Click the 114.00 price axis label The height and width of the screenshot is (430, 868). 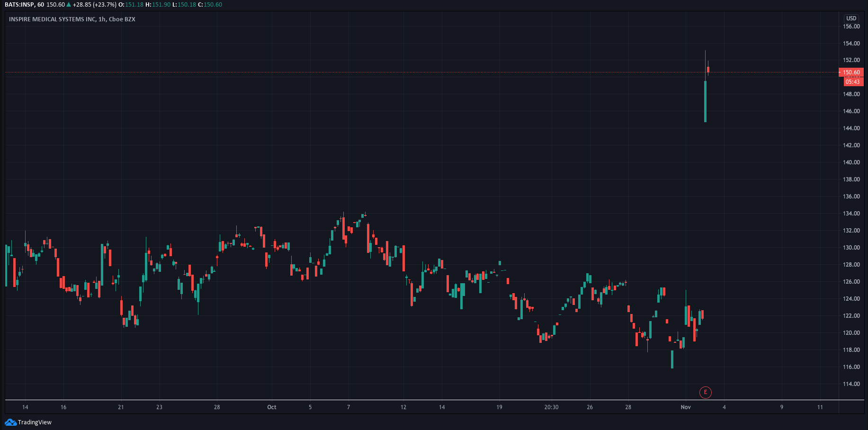tap(851, 384)
